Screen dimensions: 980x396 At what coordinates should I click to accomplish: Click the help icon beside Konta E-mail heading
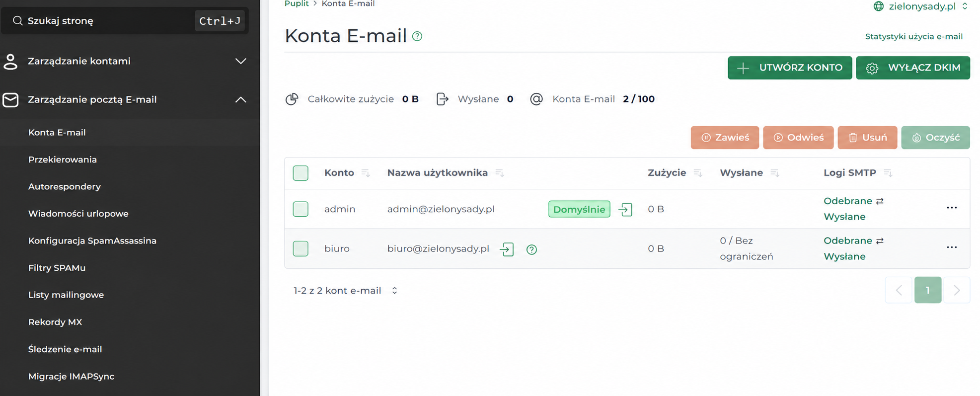pyautogui.click(x=417, y=36)
